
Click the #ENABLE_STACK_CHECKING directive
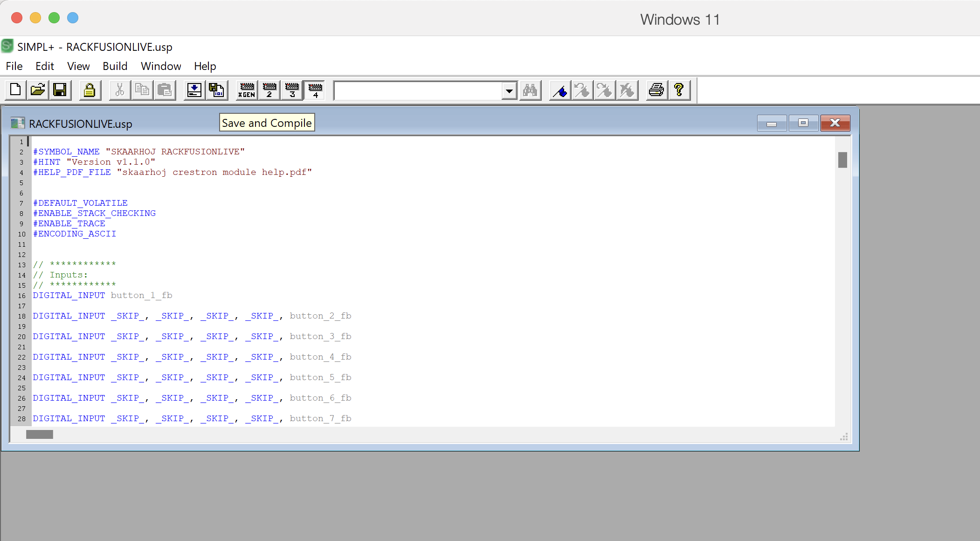tap(94, 213)
